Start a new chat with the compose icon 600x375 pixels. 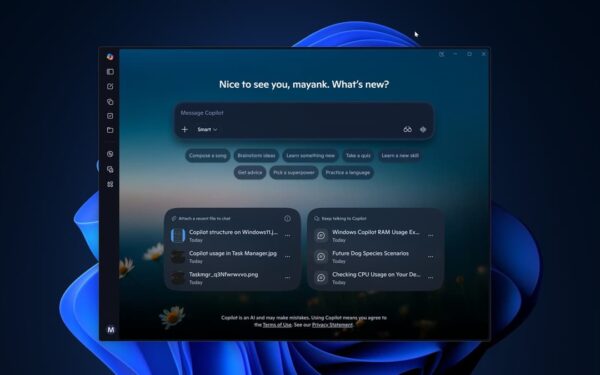pyautogui.click(x=110, y=86)
